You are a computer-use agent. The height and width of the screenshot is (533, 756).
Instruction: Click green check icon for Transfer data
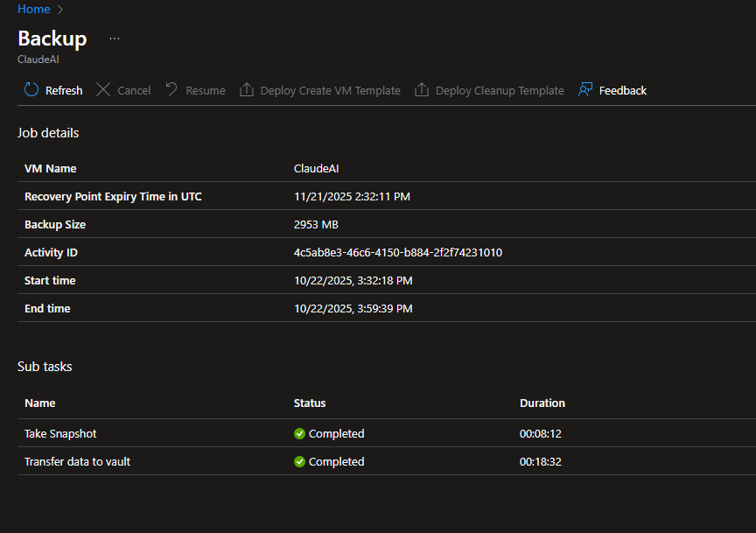click(x=300, y=462)
